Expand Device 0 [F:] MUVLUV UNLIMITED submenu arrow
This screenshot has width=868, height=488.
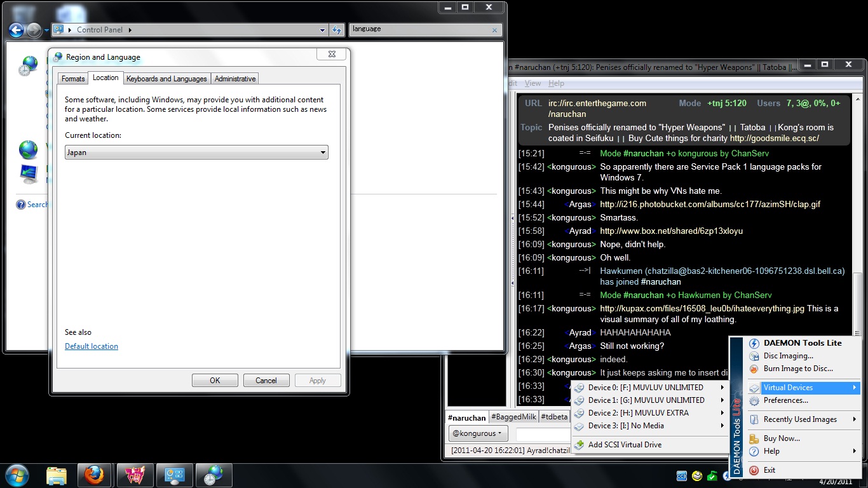point(722,388)
